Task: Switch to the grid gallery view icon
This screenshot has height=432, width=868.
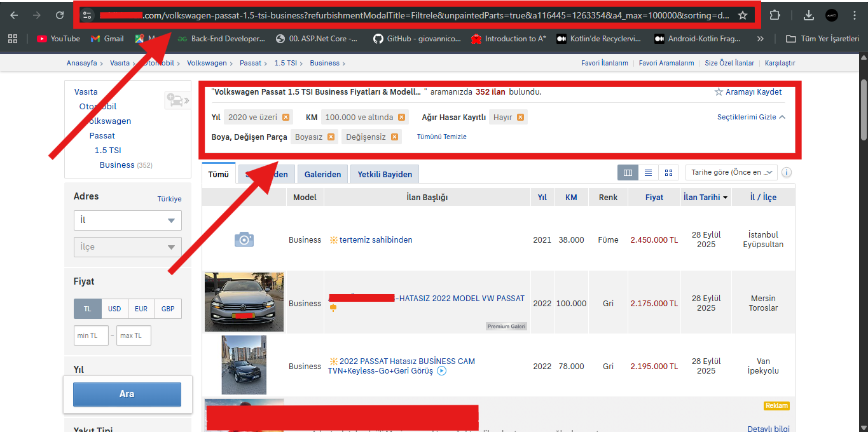Action: tap(668, 172)
